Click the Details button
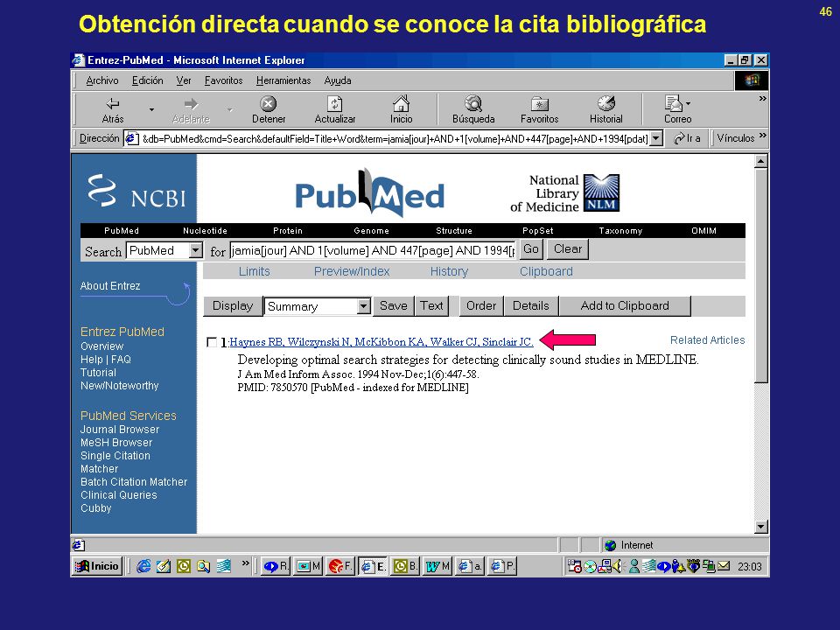The image size is (840, 630). pyautogui.click(x=530, y=306)
